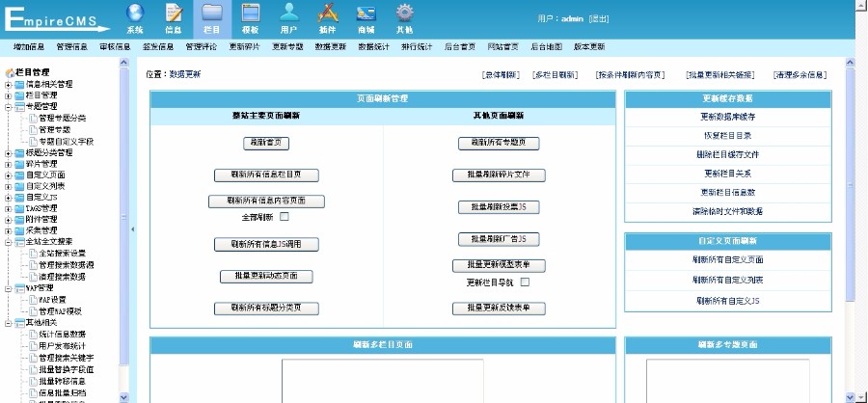
Task: Click the main content scrollbar up arrow
Action: click(x=851, y=63)
